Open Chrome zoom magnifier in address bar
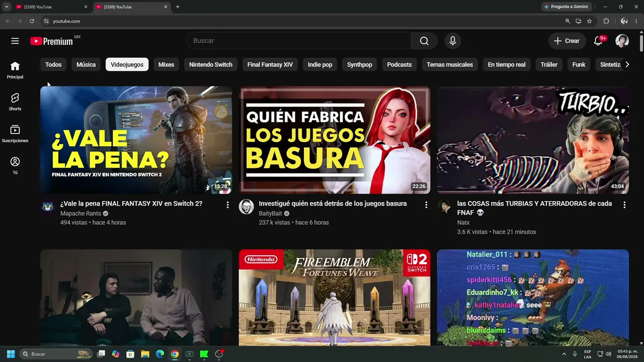This screenshot has width=644, height=362. click(x=568, y=21)
